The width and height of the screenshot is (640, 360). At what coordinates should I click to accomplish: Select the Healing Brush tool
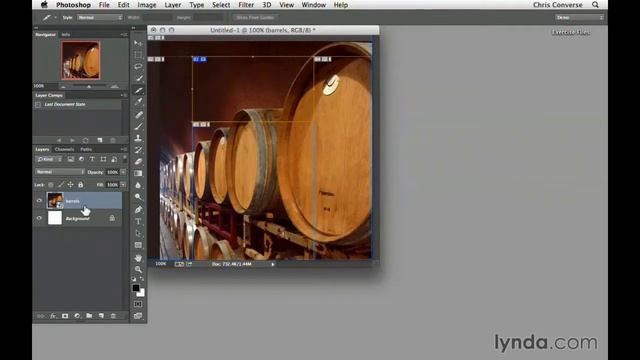tap(138, 115)
